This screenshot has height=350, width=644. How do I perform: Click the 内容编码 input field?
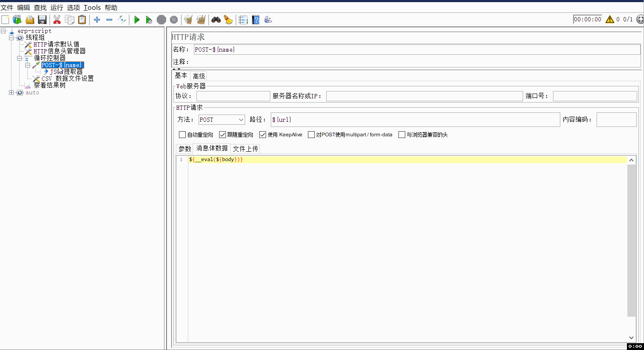pos(616,120)
